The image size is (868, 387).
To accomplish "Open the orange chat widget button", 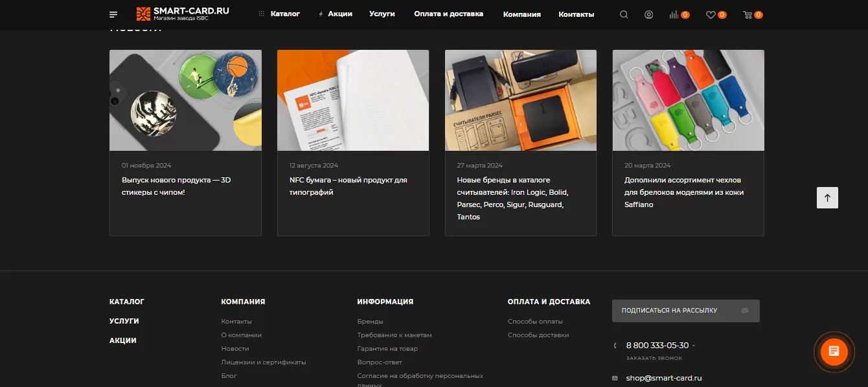I will (834, 351).
